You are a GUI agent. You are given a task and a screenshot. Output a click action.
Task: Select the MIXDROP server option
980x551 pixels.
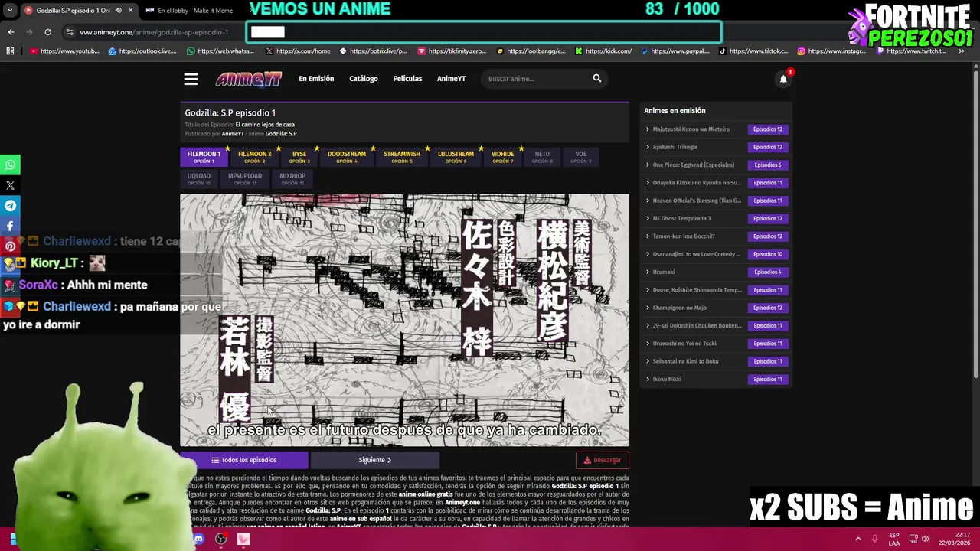pyautogui.click(x=292, y=179)
